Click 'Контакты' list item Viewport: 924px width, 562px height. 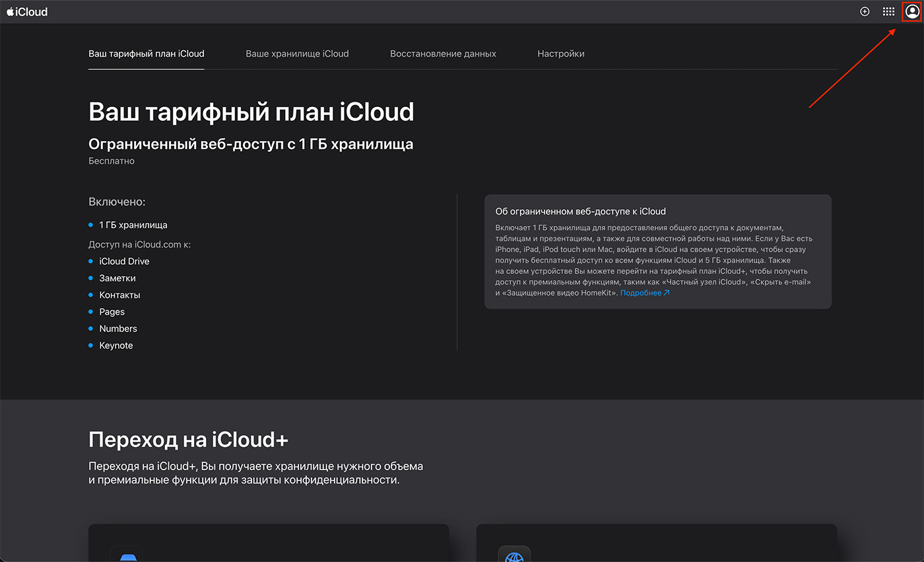coord(119,295)
